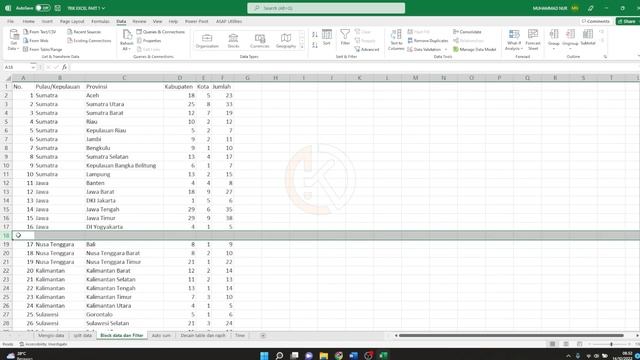Image resolution: width=640 pixels, height=360 pixels.
Task: Open the Formulas tab
Action: click(x=100, y=21)
